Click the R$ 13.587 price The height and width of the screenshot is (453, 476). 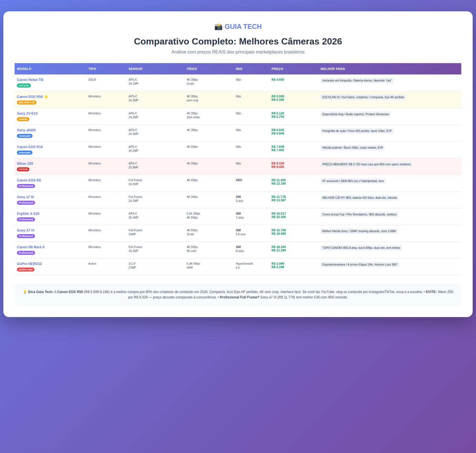click(279, 201)
